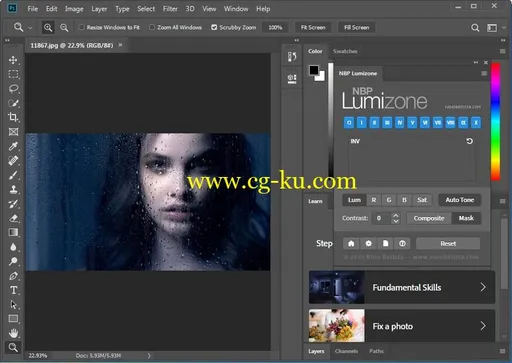The width and height of the screenshot is (512, 363).
Task: Select the Eraser tool
Action: pyautogui.click(x=13, y=218)
